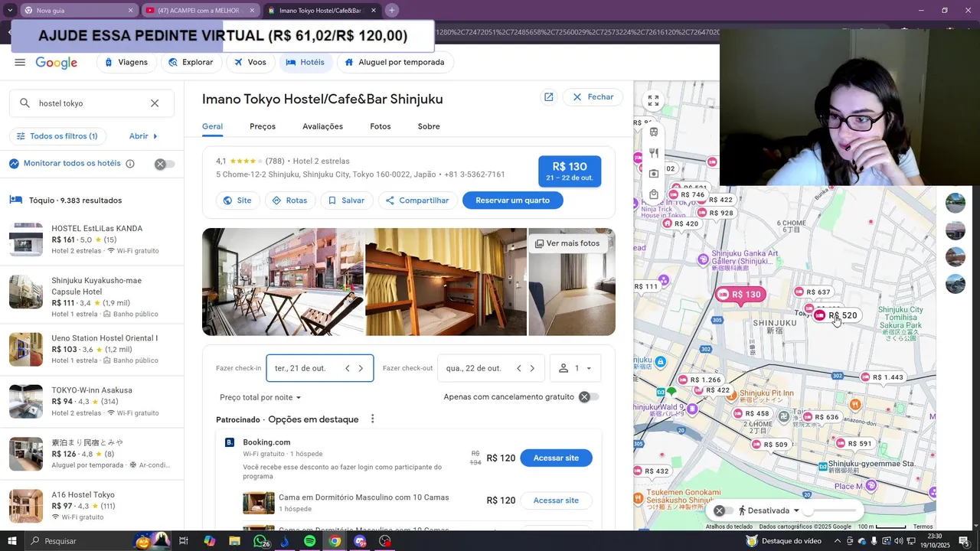The image size is (980, 551).
Task: Select HOSTEL EstLiLas KANDA result
Action: point(92,240)
